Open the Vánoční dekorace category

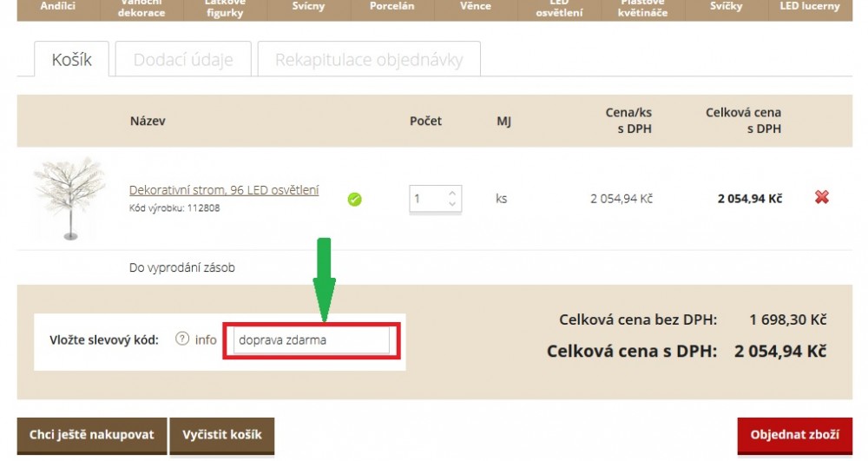pos(141,7)
